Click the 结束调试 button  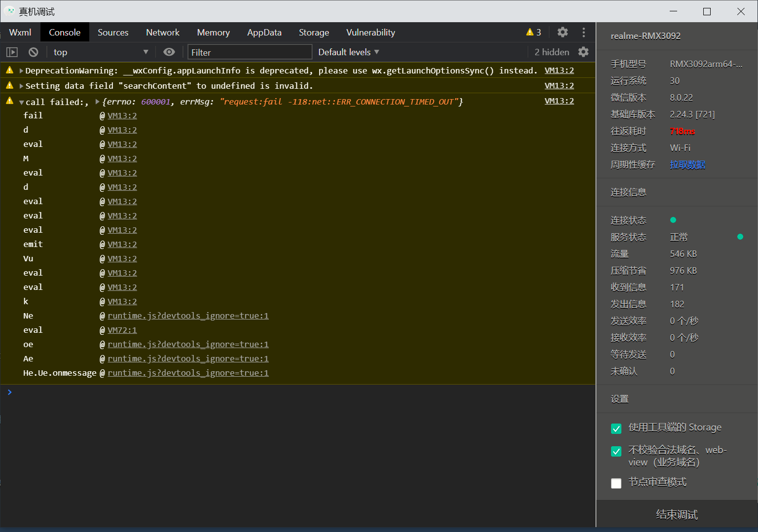(x=677, y=515)
